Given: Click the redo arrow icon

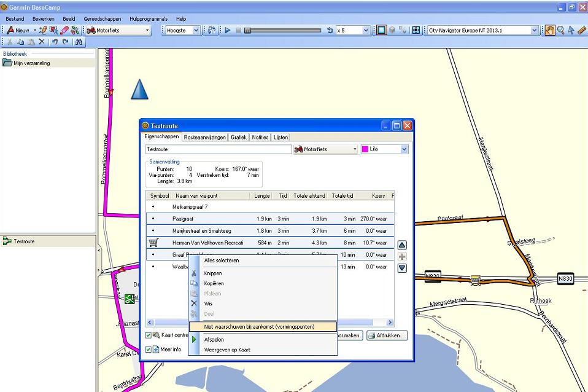Looking at the screenshot, I should click(x=66, y=42).
